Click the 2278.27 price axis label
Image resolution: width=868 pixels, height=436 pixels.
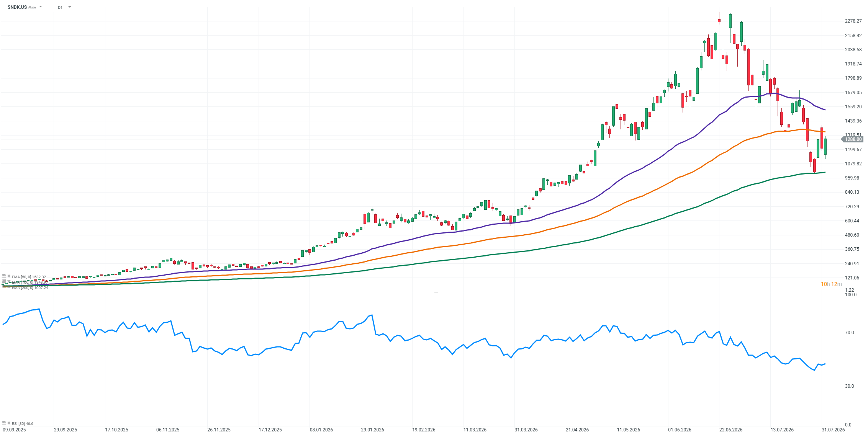tap(853, 21)
